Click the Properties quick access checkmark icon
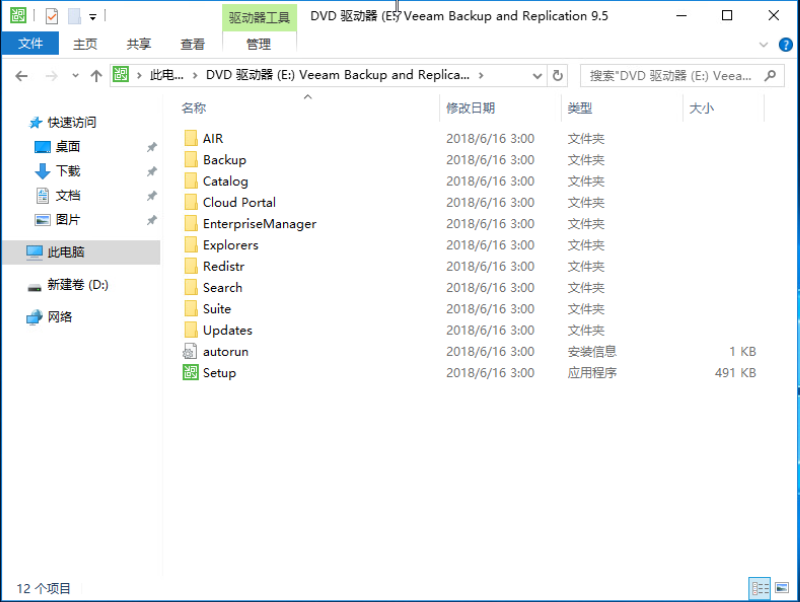 (52, 16)
